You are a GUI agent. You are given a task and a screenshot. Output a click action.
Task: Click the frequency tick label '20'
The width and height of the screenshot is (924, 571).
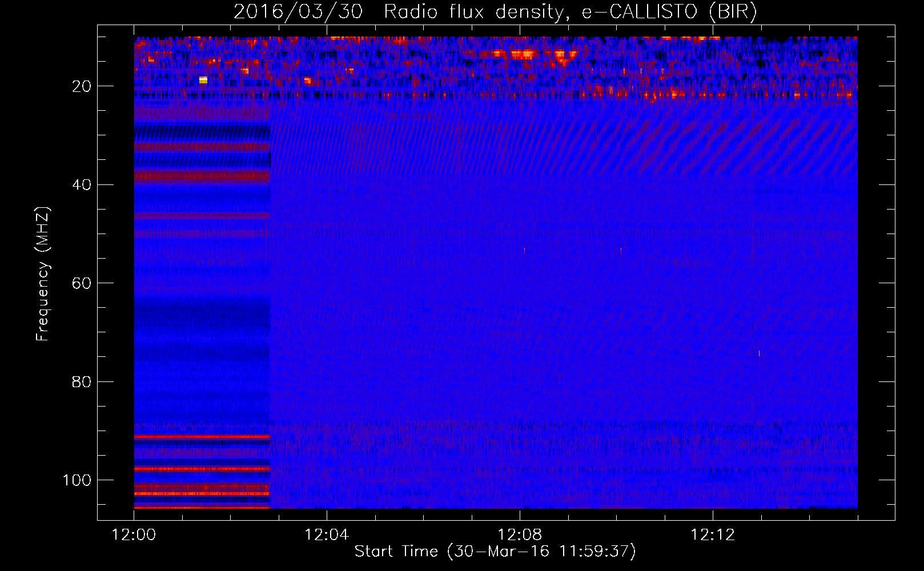[82, 86]
